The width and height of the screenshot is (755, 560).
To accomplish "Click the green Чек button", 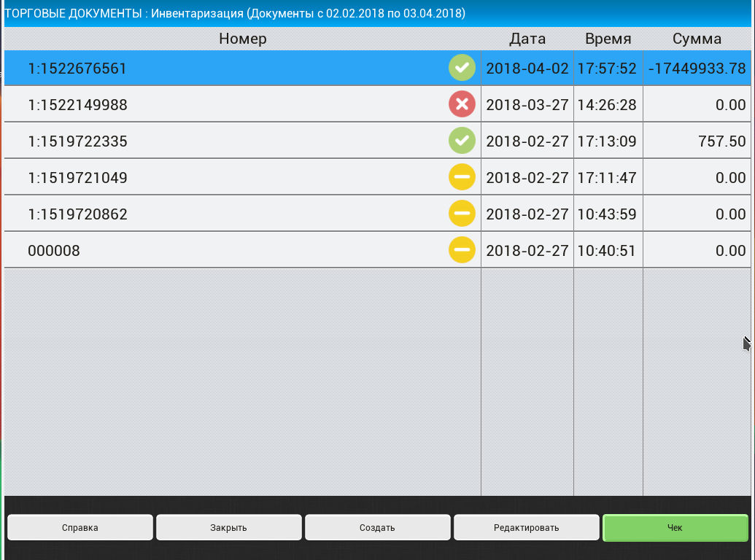I will click(675, 528).
